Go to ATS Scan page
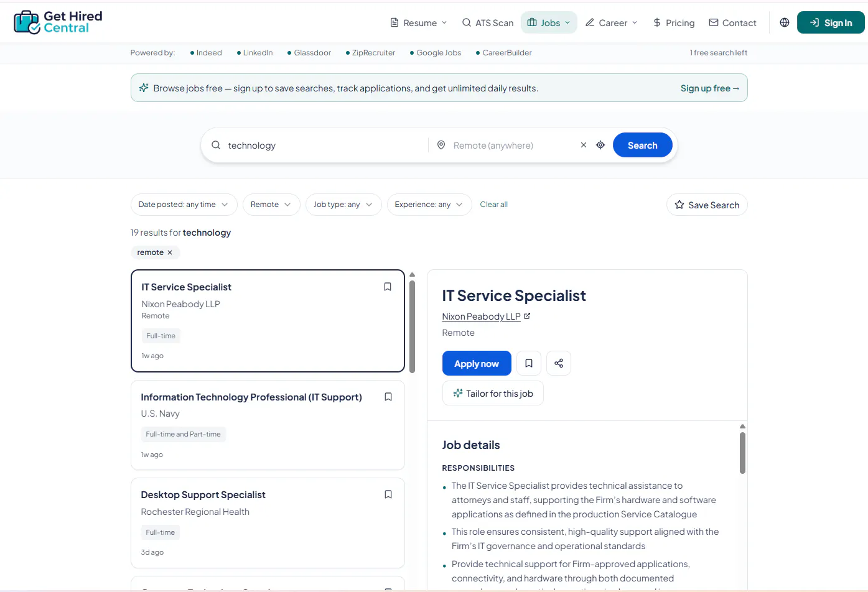This screenshot has height=592, width=868. tap(488, 22)
